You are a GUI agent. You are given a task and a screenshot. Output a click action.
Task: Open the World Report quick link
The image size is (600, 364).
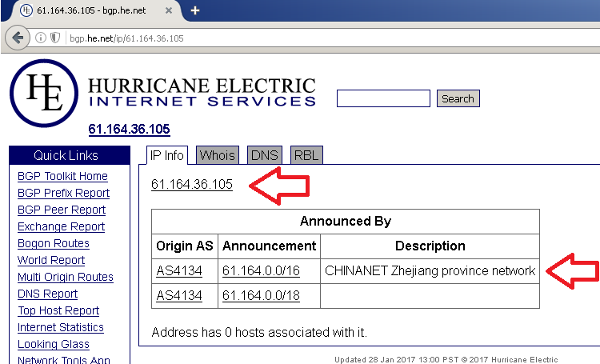[x=51, y=260]
